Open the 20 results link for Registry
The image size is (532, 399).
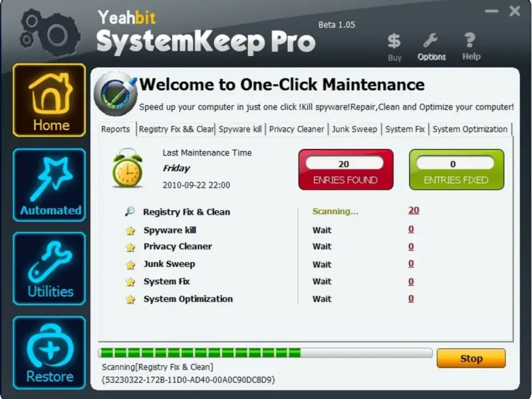coord(414,210)
